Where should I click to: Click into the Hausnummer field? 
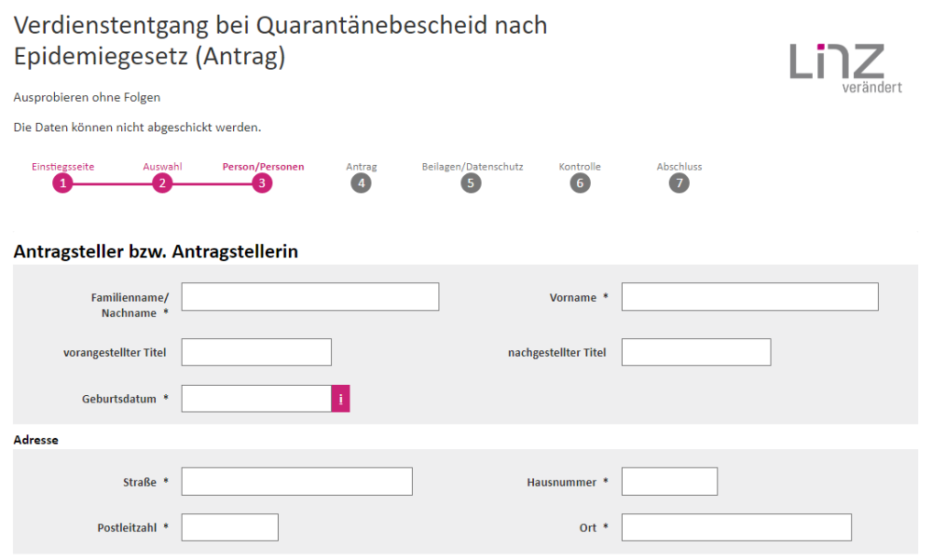pyautogui.click(x=669, y=481)
